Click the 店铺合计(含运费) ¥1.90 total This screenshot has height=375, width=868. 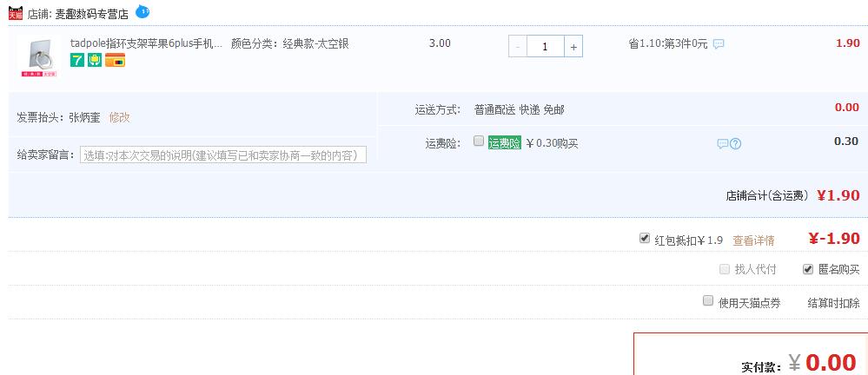pyautogui.click(x=792, y=195)
